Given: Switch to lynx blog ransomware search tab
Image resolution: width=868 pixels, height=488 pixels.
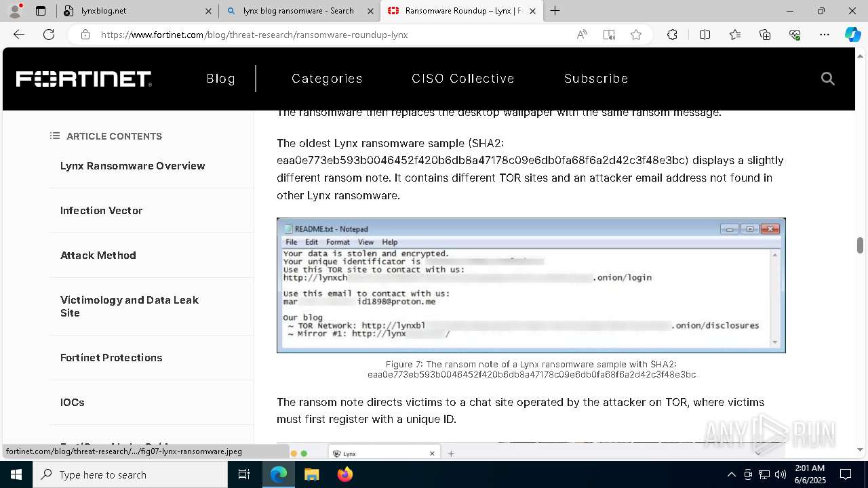Looking at the screenshot, I should click(x=298, y=11).
